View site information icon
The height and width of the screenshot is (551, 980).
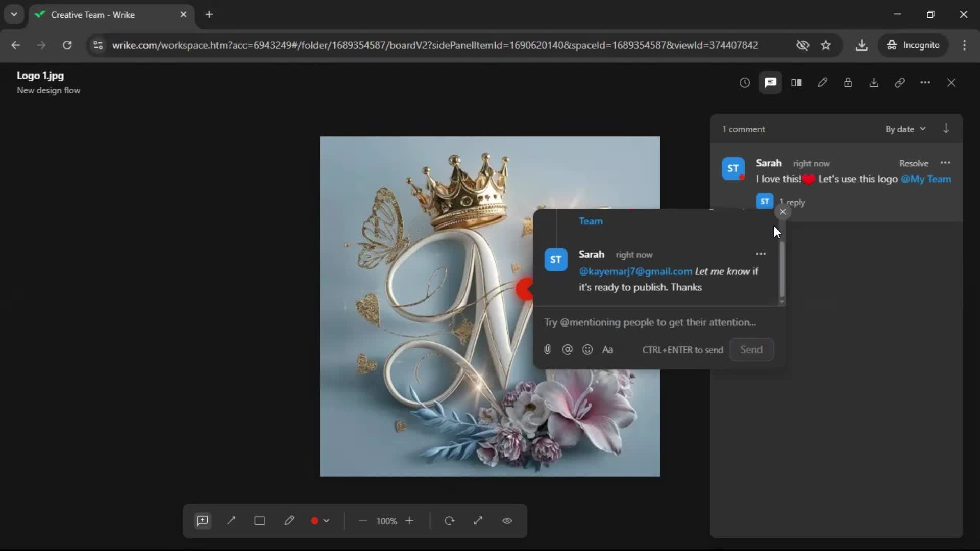point(98,45)
